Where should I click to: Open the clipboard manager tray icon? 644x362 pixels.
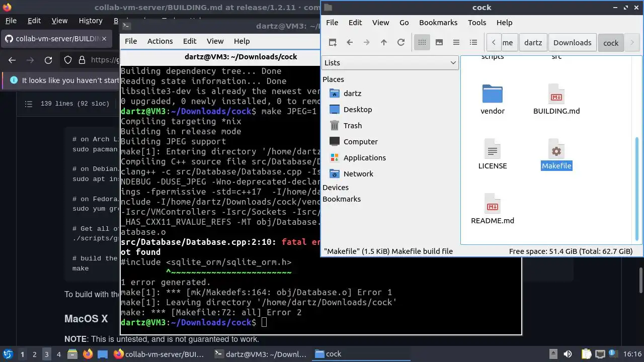(x=587, y=354)
